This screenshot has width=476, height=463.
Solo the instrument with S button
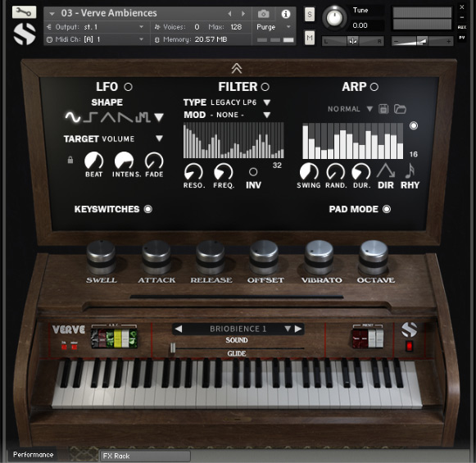pyautogui.click(x=310, y=14)
